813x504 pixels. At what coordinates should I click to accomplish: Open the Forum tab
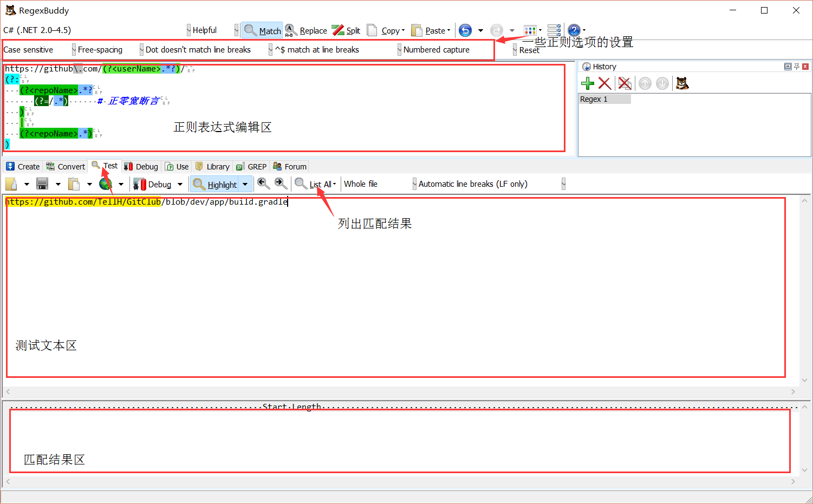pyautogui.click(x=290, y=166)
